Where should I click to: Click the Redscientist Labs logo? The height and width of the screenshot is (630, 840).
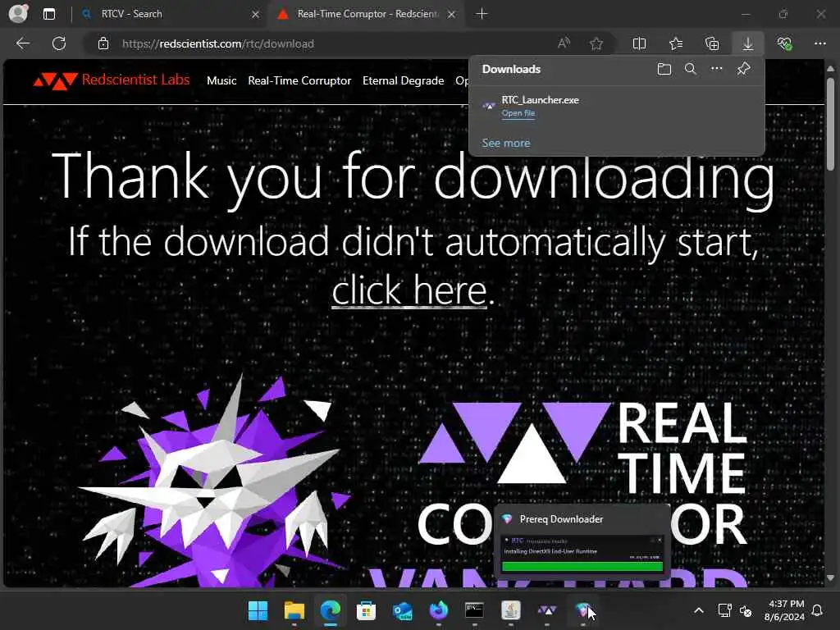112,80
